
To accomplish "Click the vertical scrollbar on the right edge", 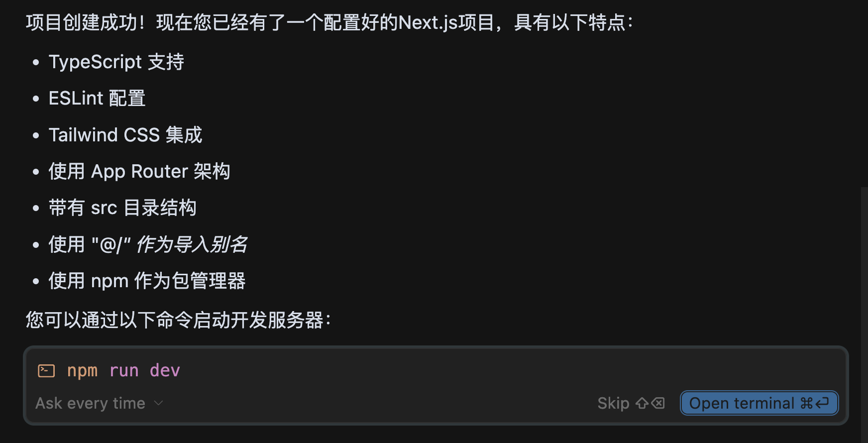I will [864, 299].
